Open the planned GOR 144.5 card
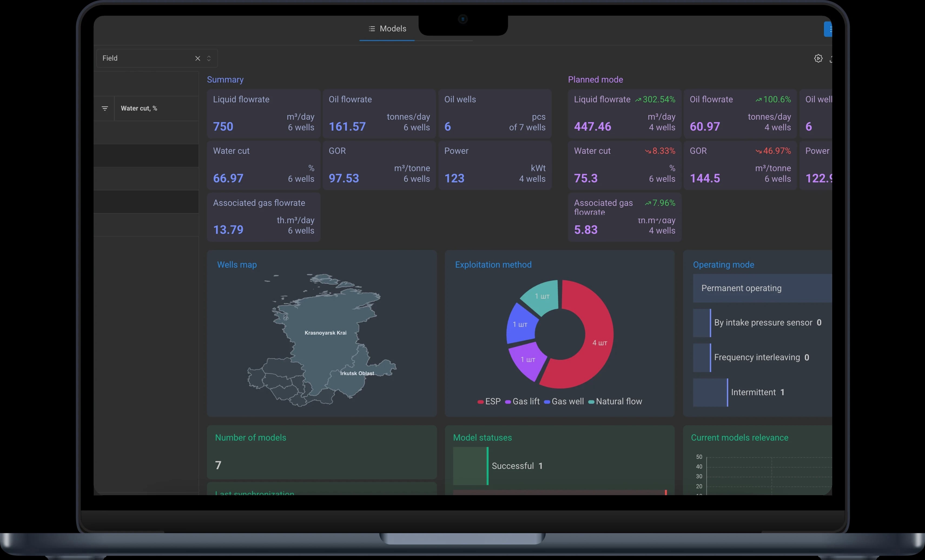Screen dimensions: 925x560 pyautogui.click(x=740, y=165)
